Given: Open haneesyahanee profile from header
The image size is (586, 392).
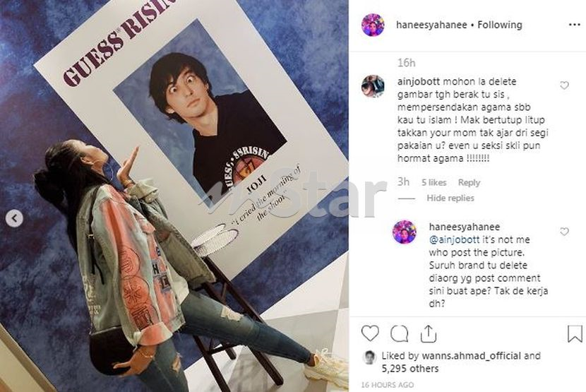Looking at the screenshot, I should [x=431, y=25].
